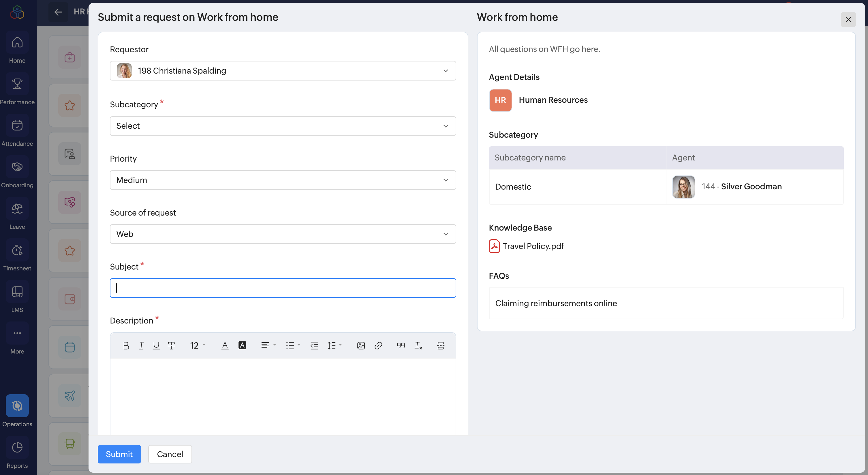Insert a hyperlink in the description
The image size is (868, 475).
pyautogui.click(x=378, y=345)
